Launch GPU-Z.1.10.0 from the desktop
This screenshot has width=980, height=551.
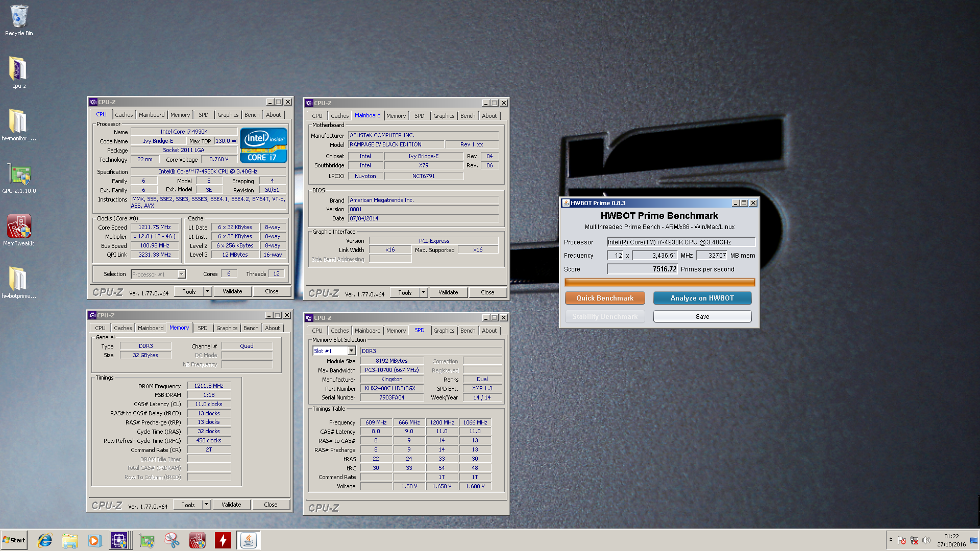point(19,178)
